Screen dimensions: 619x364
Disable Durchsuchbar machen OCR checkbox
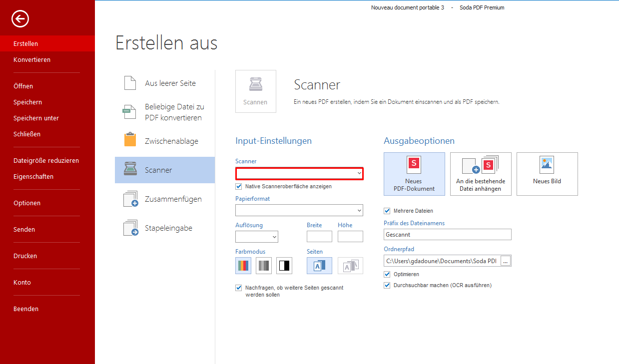pyautogui.click(x=387, y=285)
